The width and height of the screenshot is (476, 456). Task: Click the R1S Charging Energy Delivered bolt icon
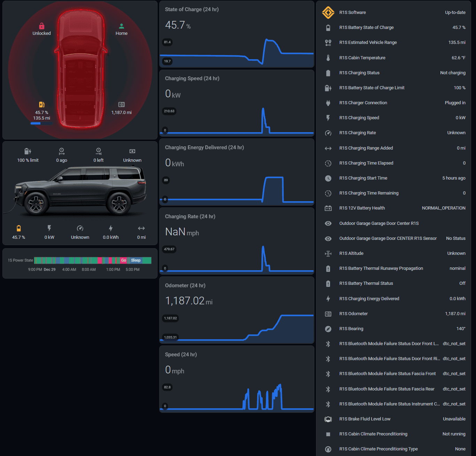click(328, 299)
